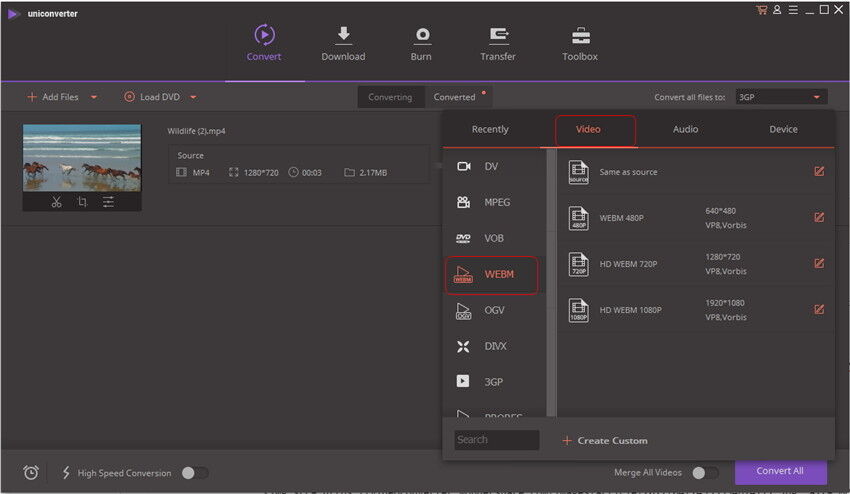The image size is (850, 494).
Task: Choose the HD WEBM 1080P preset
Action: [697, 310]
